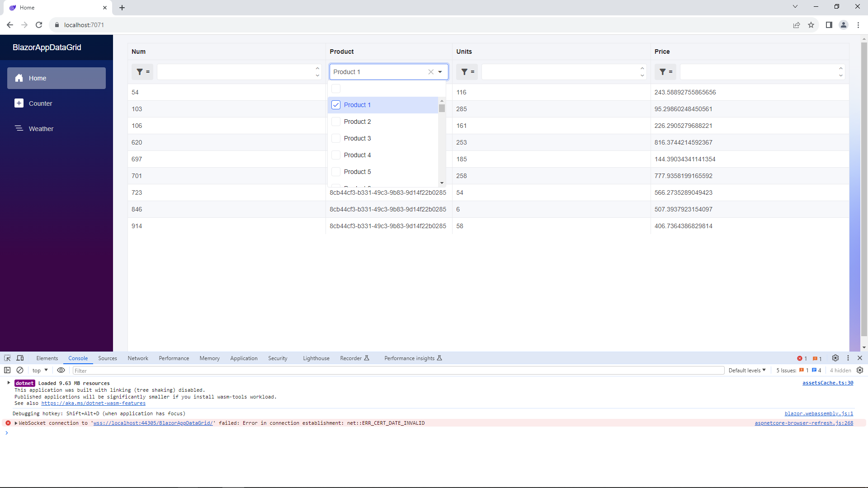Check the Product 5 checkbox
Viewport: 868px width, 488px height.
[336, 172]
